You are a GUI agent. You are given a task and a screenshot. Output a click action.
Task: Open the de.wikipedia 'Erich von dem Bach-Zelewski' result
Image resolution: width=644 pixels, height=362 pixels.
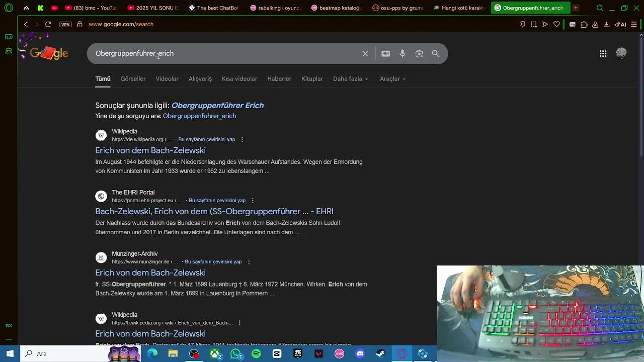[x=150, y=150]
